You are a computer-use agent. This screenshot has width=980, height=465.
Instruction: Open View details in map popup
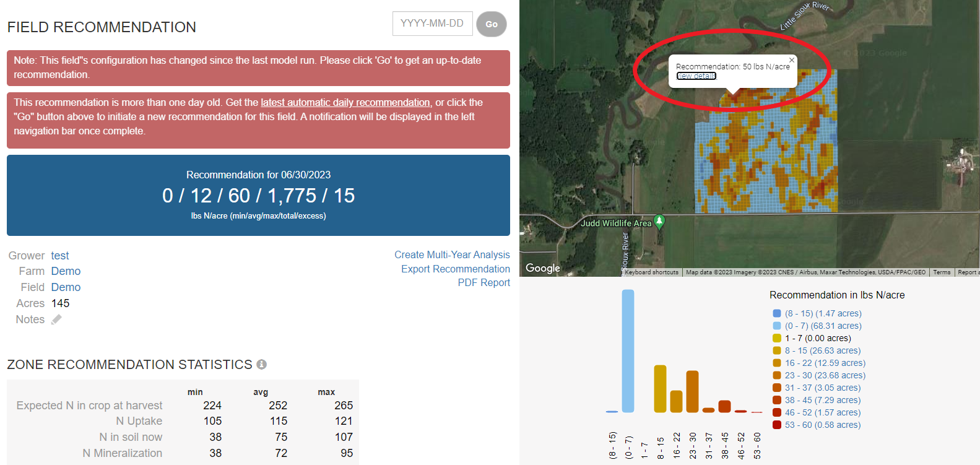[696, 76]
